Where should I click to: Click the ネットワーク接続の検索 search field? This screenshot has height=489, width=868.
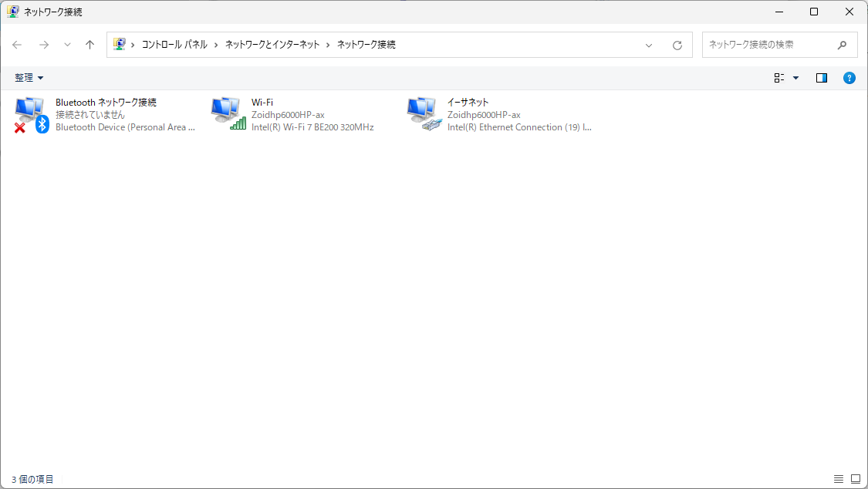(769, 45)
